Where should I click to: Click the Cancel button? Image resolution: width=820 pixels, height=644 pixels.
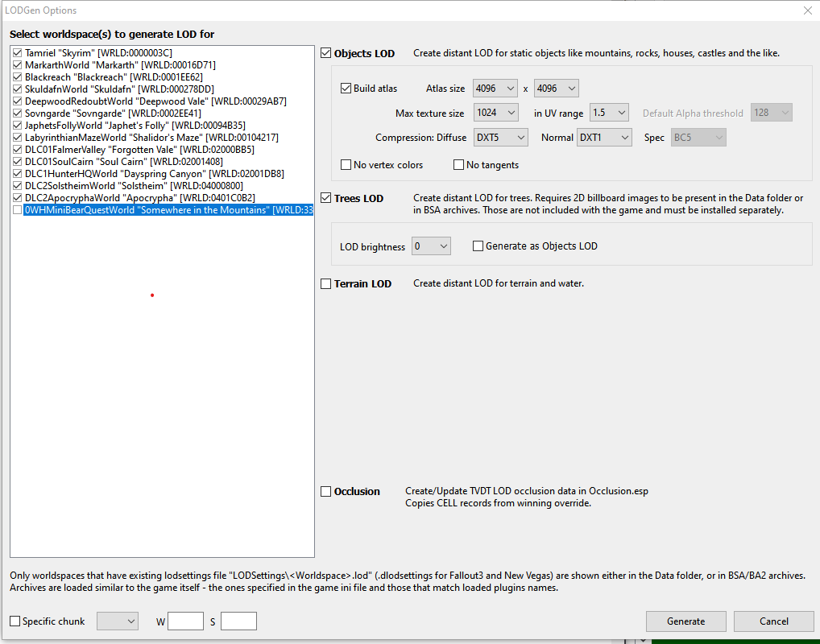[773, 621]
